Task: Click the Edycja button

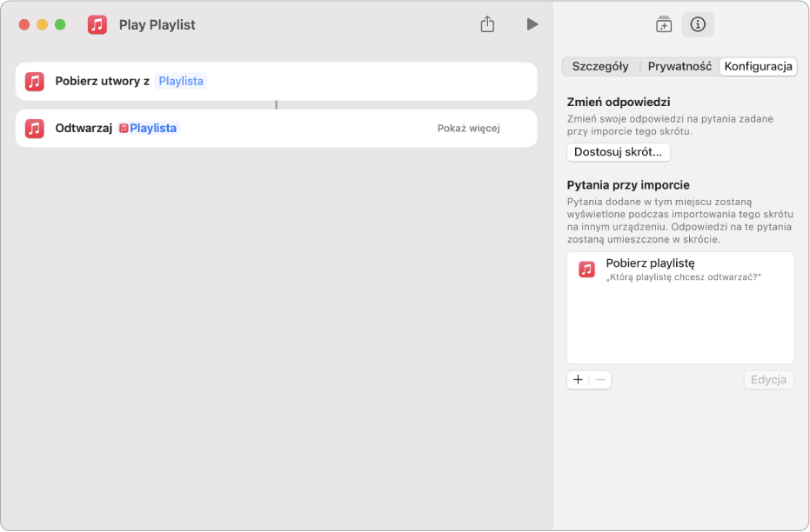Action: (x=769, y=380)
